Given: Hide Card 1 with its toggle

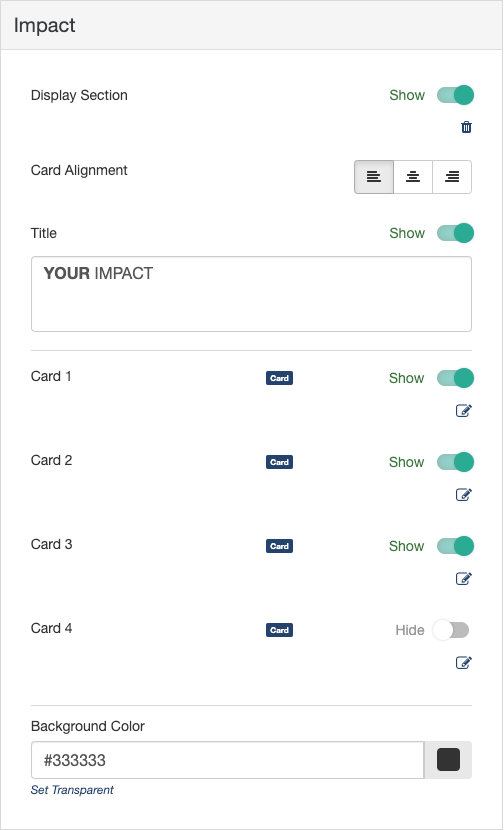Looking at the screenshot, I should 455,378.
